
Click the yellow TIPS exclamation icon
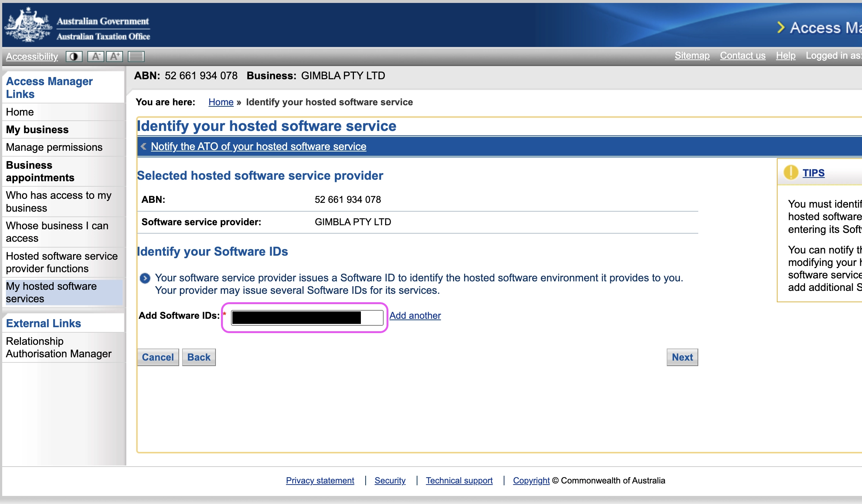(790, 172)
